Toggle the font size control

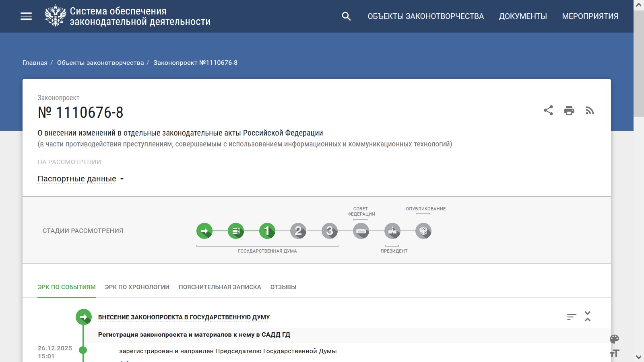point(615,354)
